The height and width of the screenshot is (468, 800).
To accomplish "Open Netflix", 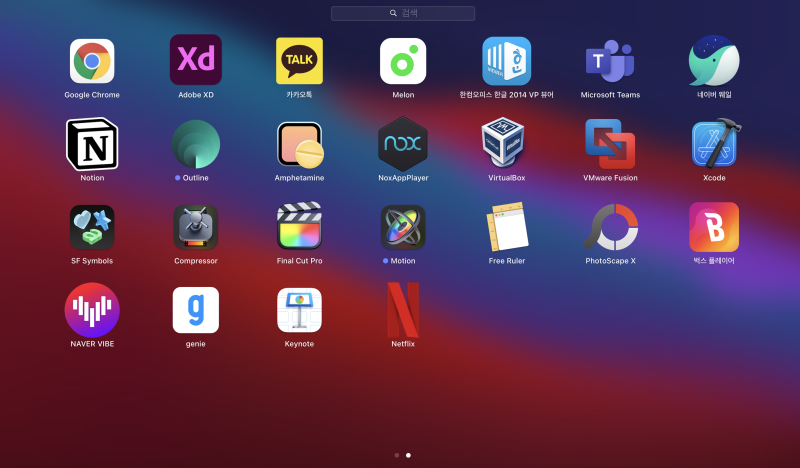I will 403,310.
